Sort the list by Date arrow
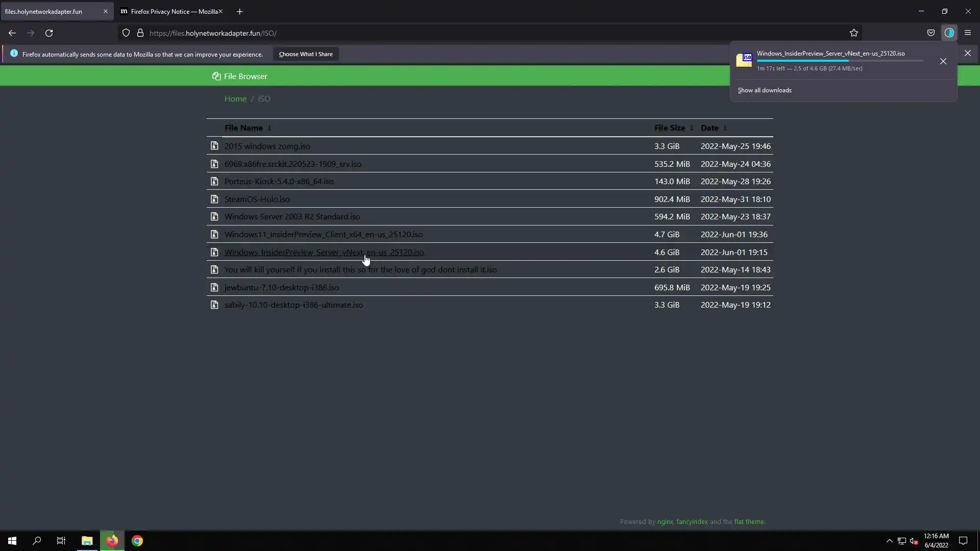This screenshot has height=551, width=980. coord(725,128)
